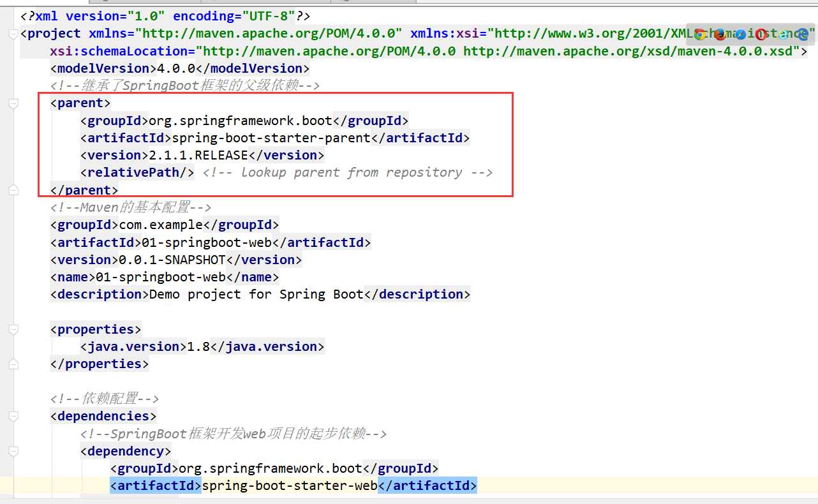Click the comment mentioning SpringBoot parent dependency

pyautogui.click(x=185, y=85)
